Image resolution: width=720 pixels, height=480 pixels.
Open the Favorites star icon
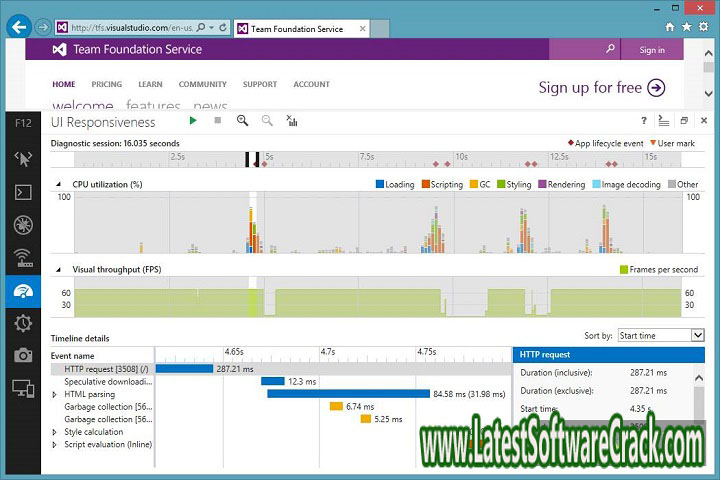pos(686,27)
